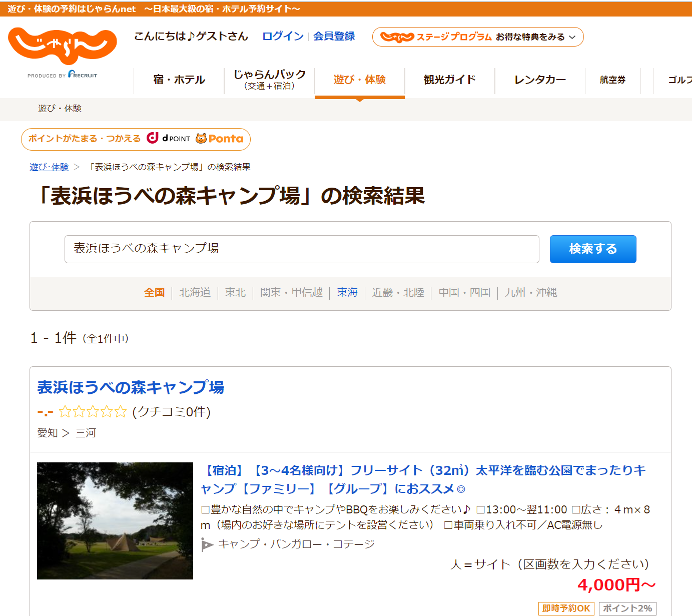Viewport: 692px width, 616px height.
Task: Click the 北海道 region filter
Action: click(x=195, y=292)
